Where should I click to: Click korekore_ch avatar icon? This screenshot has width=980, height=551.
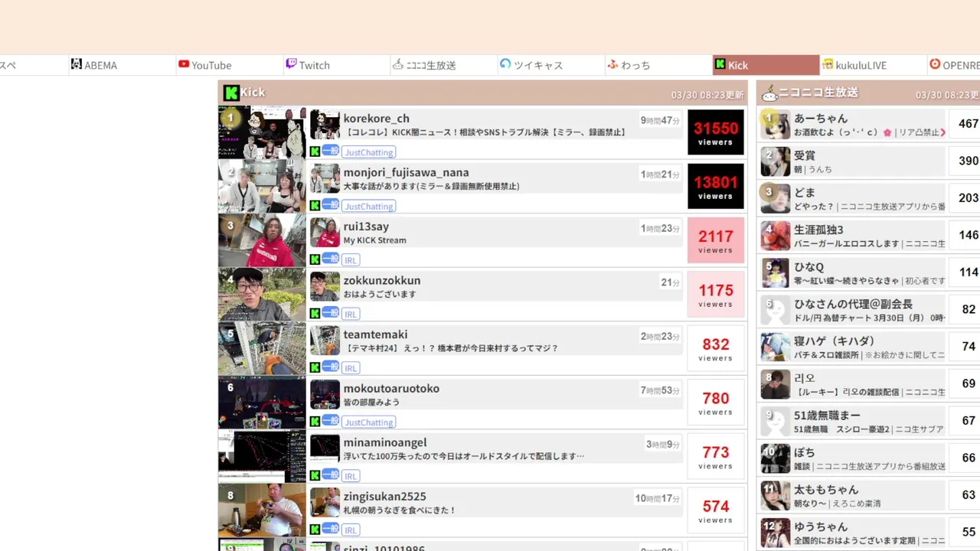pos(325,125)
